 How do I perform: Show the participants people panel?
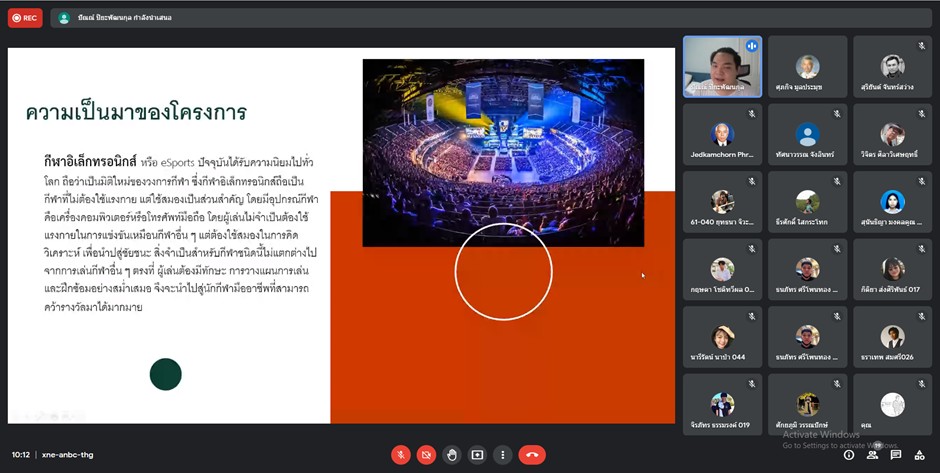coord(872,455)
